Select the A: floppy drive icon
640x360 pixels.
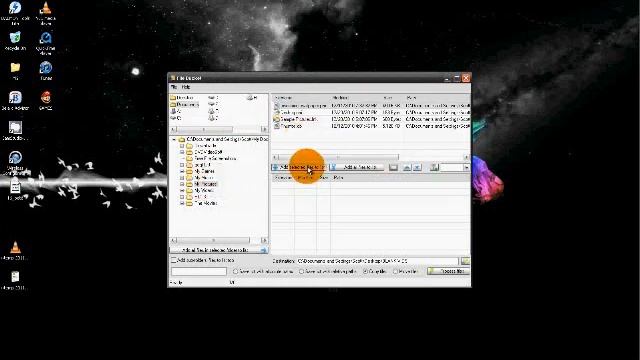click(x=173, y=111)
